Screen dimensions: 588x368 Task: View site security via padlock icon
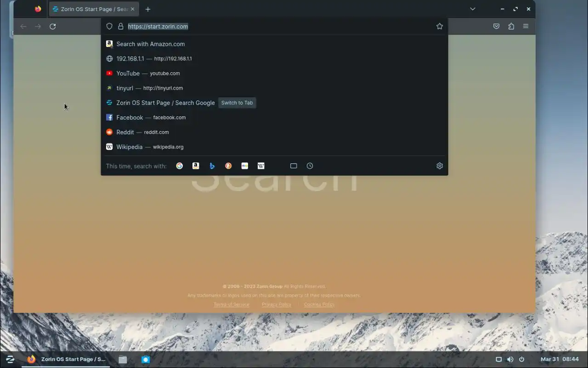(121, 26)
